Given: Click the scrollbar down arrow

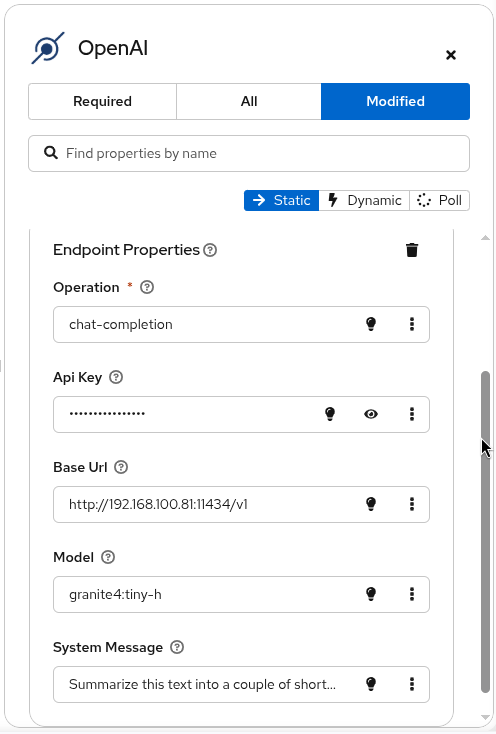Looking at the screenshot, I should pos(485,717).
